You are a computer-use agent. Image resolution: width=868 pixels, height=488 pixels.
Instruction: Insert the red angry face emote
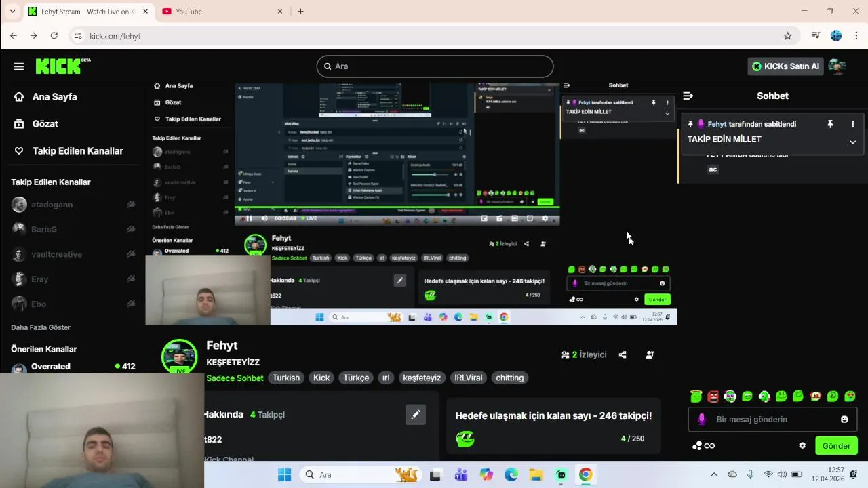[x=713, y=396]
